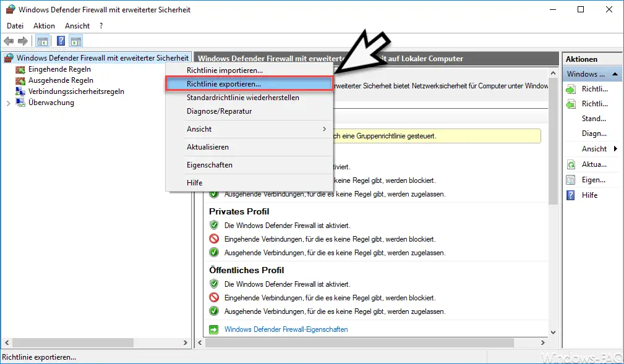Click blocked icon for Privates Profil Eingehende Verbindungen
This screenshot has width=624, height=364.
pyautogui.click(x=214, y=239)
